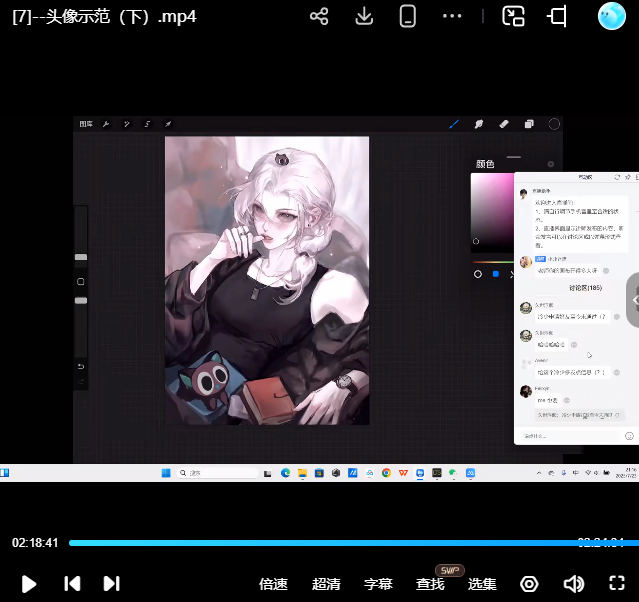Click the 讨论区(185) discussion header

(586, 288)
